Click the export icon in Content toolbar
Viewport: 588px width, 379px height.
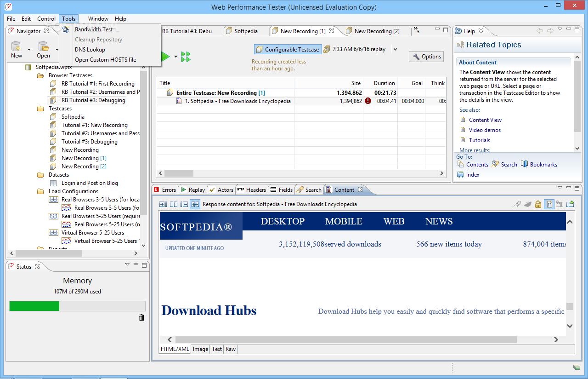(x=571, y=204)
